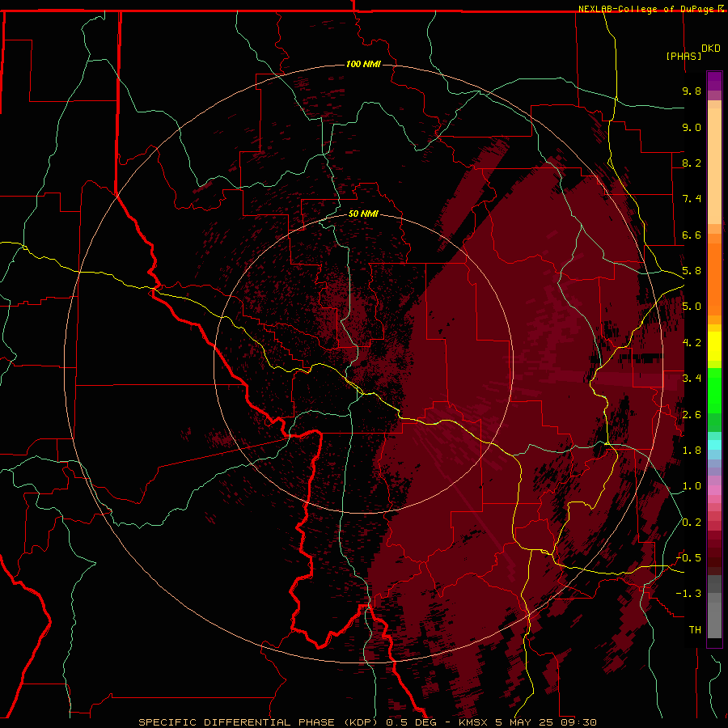Viewport: 728px width, 728px height.
Task: Click the 9.0 scale value
Action: pyautogui.click(x=692, y=127)
